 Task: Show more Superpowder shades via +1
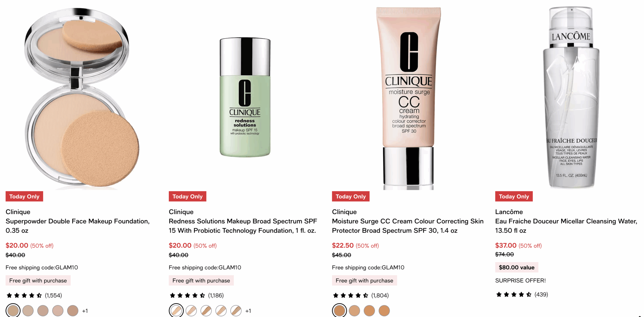(x=85, y=311)
